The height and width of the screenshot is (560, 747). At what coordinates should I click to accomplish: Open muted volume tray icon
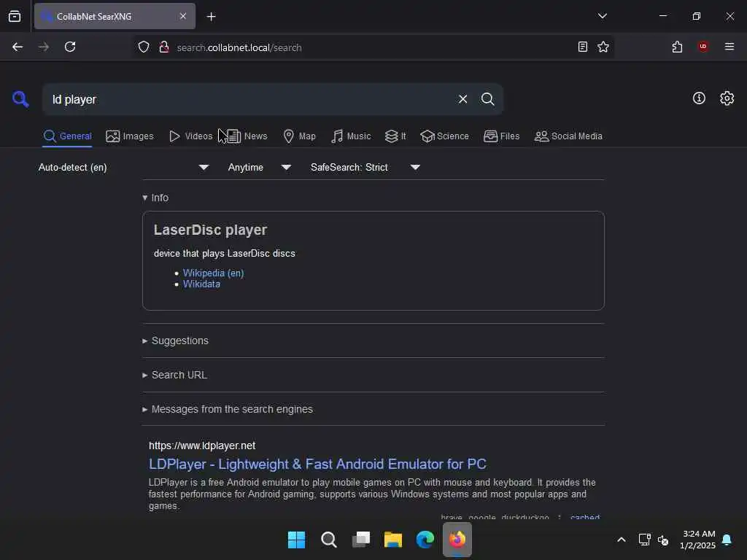pyautogui.click(x=662, y=540)
